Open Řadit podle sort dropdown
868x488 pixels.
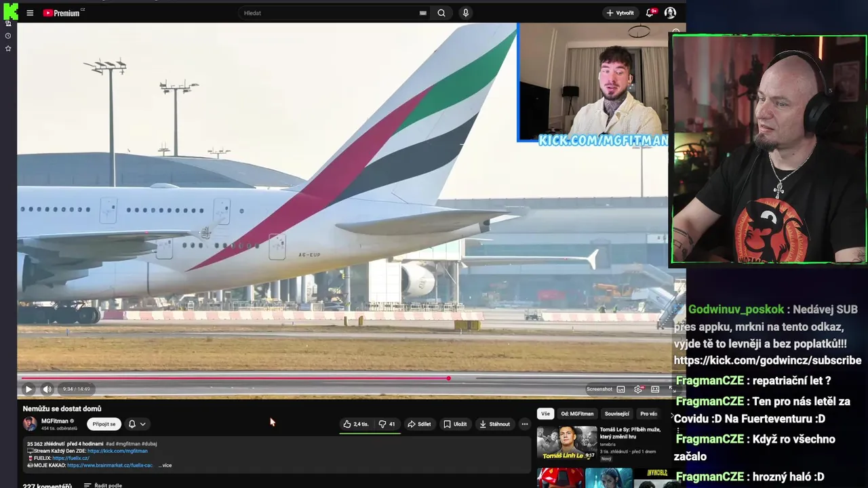tap(102, 485)
